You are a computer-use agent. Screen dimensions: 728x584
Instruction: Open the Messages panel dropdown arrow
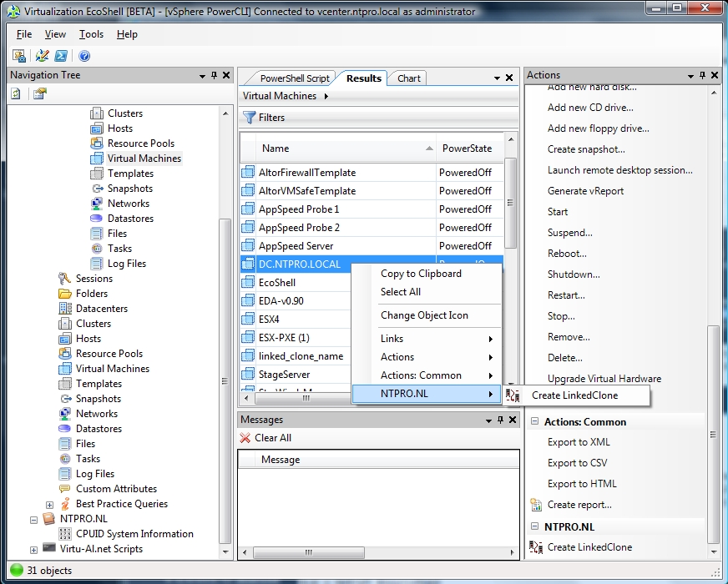click(488, 420)
